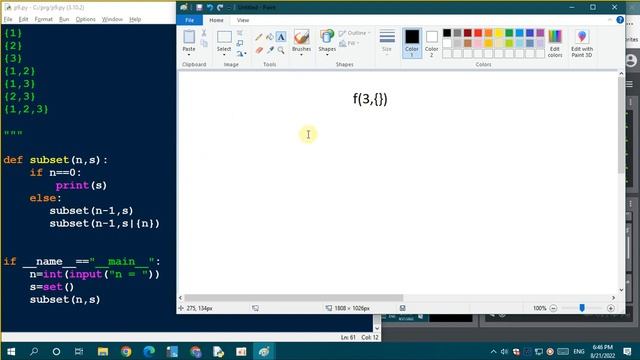Pick the yellow color swatch
The height and width of the screenshot is (360, 640).
tap(499, 33)
